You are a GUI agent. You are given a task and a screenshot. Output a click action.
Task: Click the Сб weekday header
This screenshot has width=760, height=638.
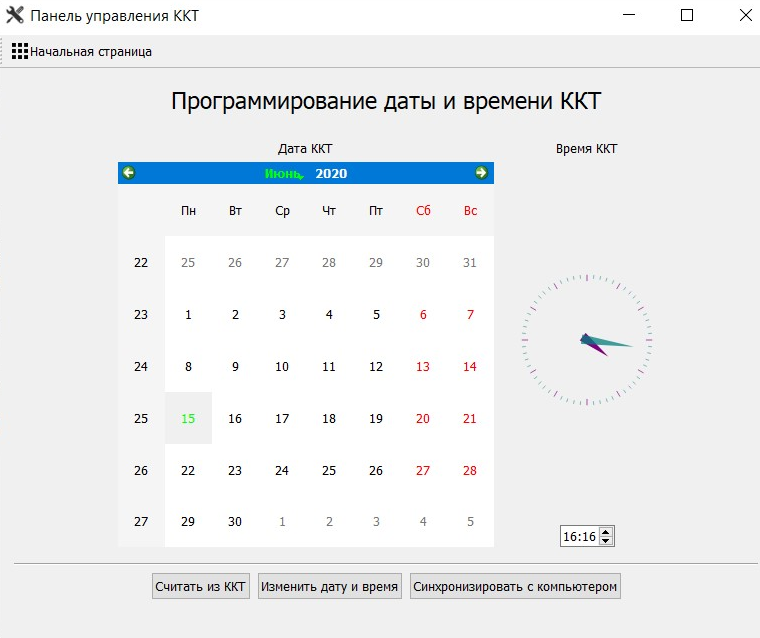[x=423, y=211]
